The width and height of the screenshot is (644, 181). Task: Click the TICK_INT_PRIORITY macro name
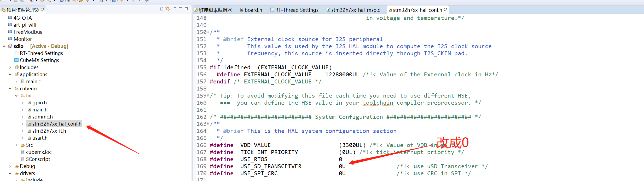[x=269, y=152]
